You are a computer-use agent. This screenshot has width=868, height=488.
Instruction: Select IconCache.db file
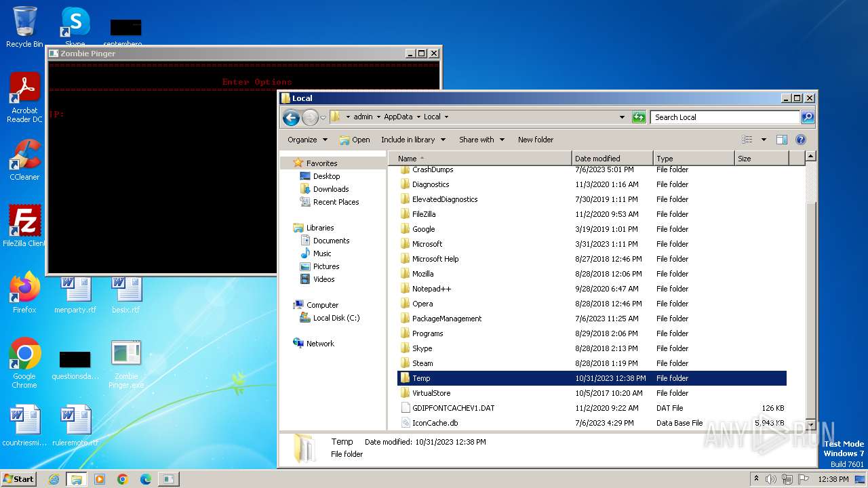[592, 423]
